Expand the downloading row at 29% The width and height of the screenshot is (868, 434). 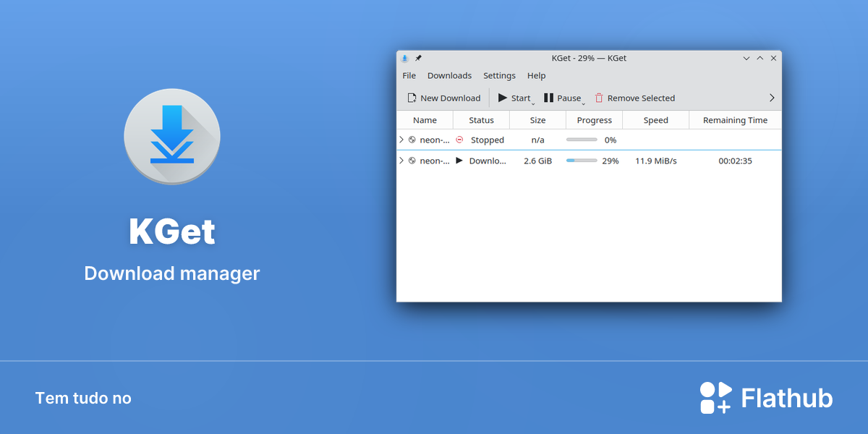point(401,161)
